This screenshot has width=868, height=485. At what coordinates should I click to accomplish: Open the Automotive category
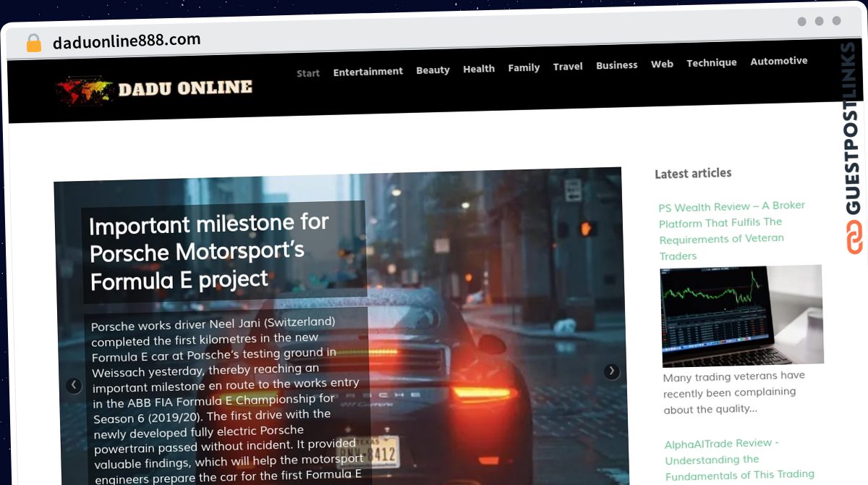tap(779, 61)
